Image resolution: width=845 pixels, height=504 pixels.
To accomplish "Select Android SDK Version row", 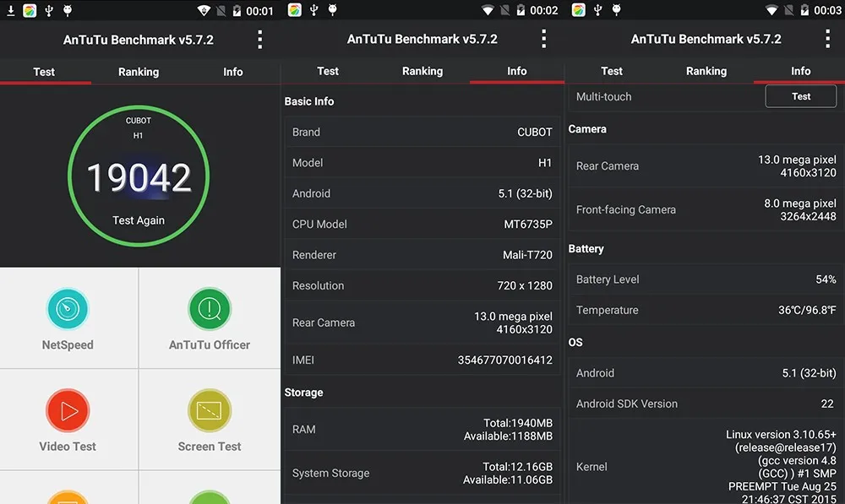I will pos(706,404).
